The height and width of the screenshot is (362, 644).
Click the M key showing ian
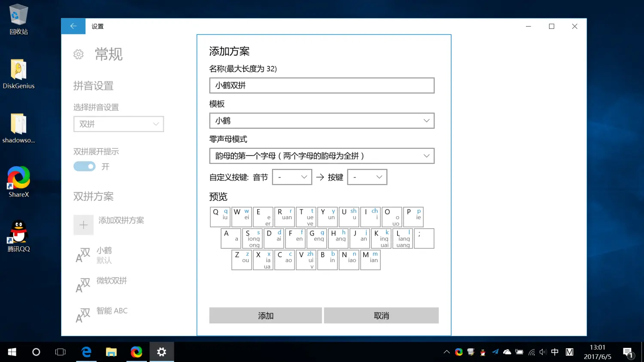[x=371, y=260]
